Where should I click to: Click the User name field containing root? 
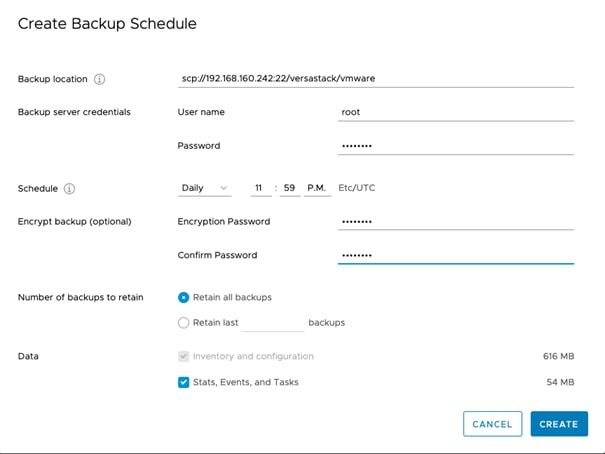pyautogui.click(x=456, y=112)
